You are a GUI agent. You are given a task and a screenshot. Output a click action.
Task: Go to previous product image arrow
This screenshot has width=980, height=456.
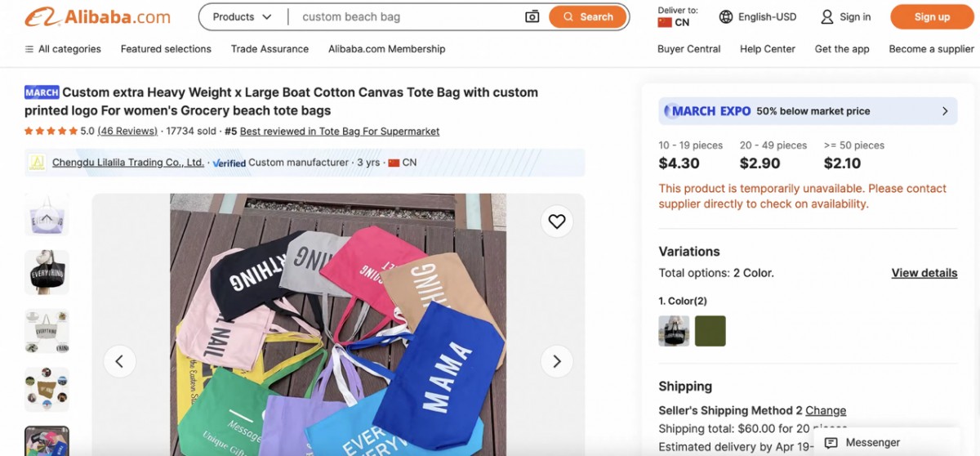(x=119, y=361)
